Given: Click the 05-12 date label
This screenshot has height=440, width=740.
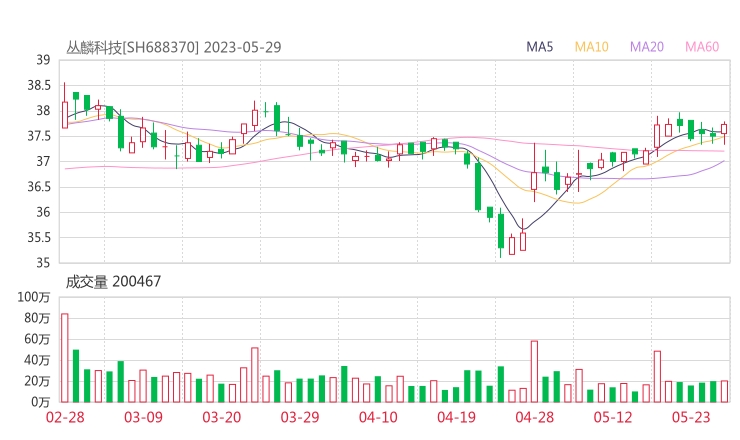Looking at the screenshot, I should 613,417.
